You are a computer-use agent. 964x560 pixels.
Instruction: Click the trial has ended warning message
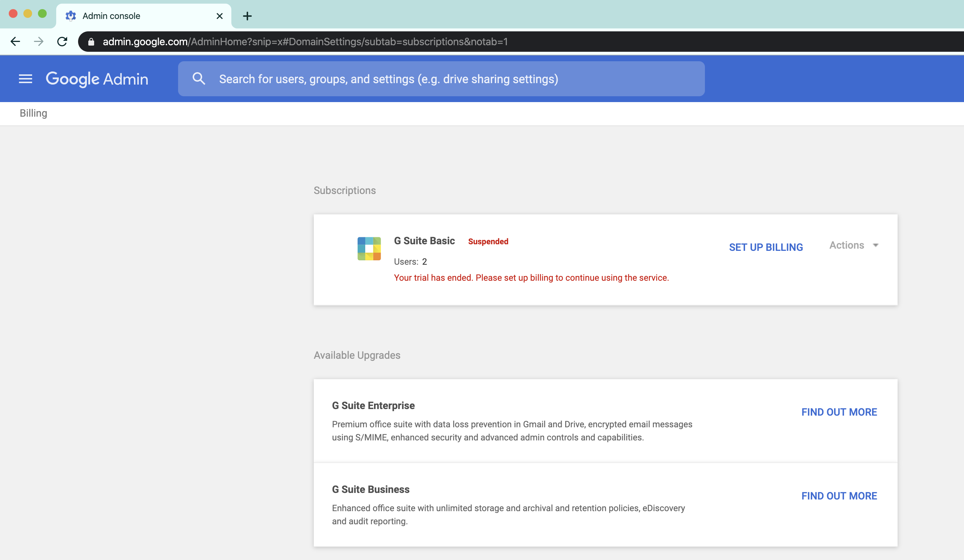tap(531, 278)
